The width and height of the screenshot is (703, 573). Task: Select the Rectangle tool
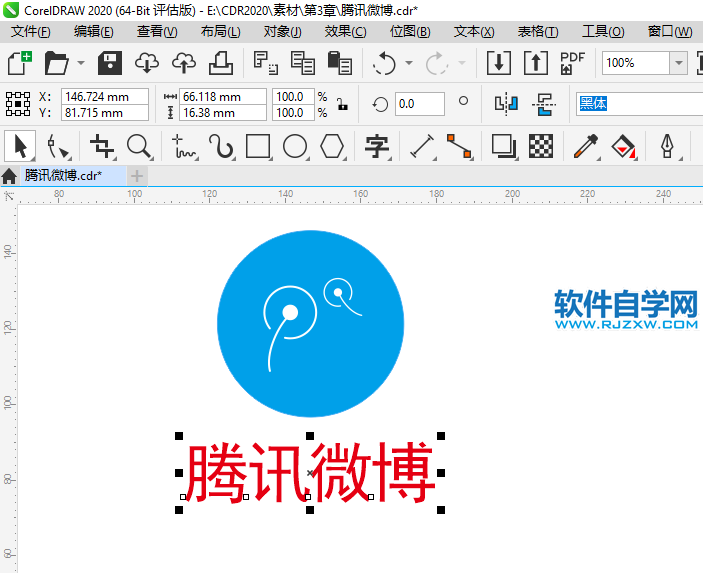[x=258, y=146]
